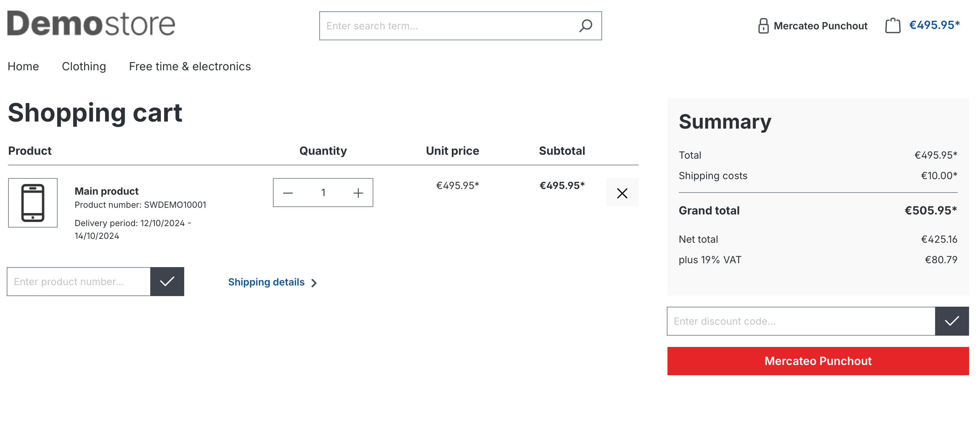Screen dimensions: 980x436
Task: Open the Clothing category
Action: (x=84, y=66)
